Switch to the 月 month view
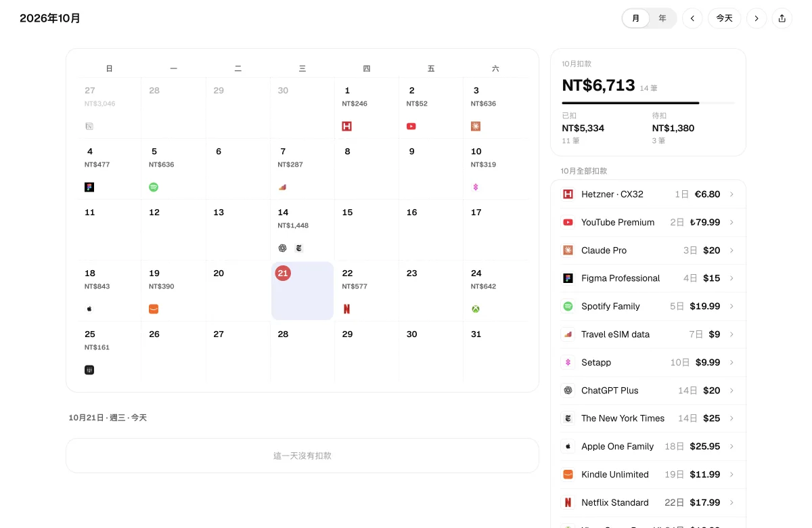 [x=636, y=18]
